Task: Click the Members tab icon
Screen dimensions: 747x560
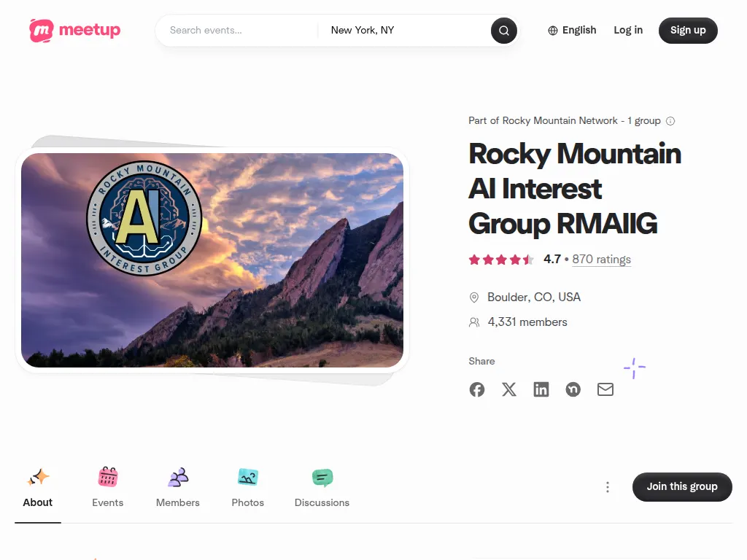Action: coord(178,477)
